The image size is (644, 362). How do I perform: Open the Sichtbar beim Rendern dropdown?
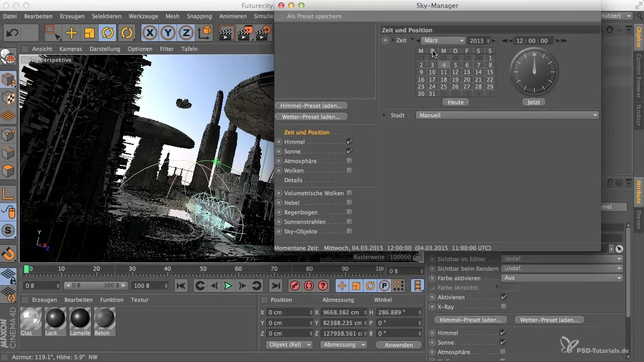(x=563, y=268)
